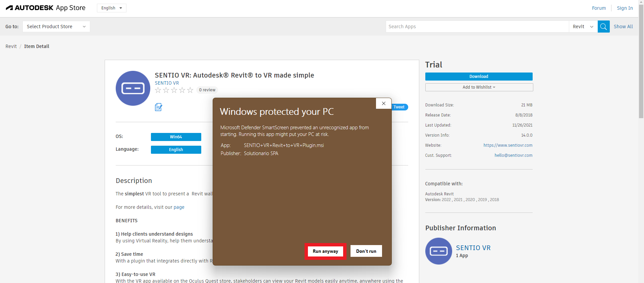Open the Revit search category dropdown

tap(583, 27)
